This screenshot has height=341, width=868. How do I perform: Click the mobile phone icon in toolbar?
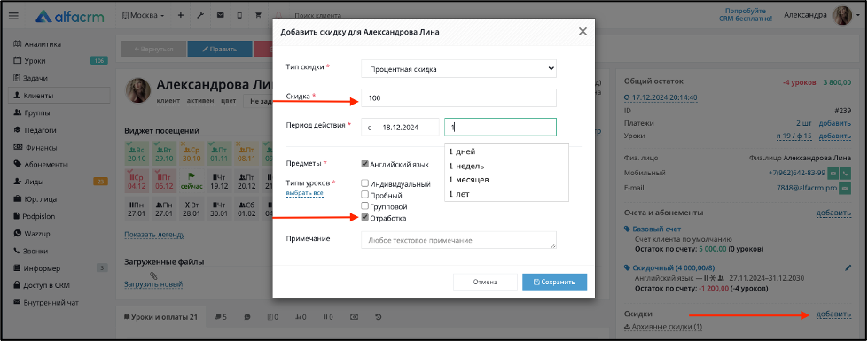click(239, 15)
